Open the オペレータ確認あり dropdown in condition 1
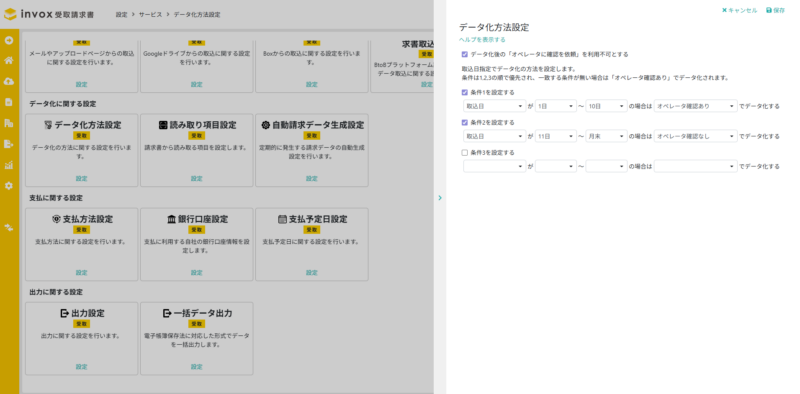800x394 pixels. click(x=695, y=106)
